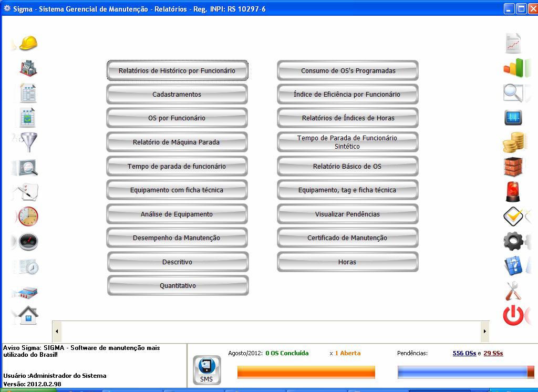Open Visualizar Pendências

click(x=348, y=214)
